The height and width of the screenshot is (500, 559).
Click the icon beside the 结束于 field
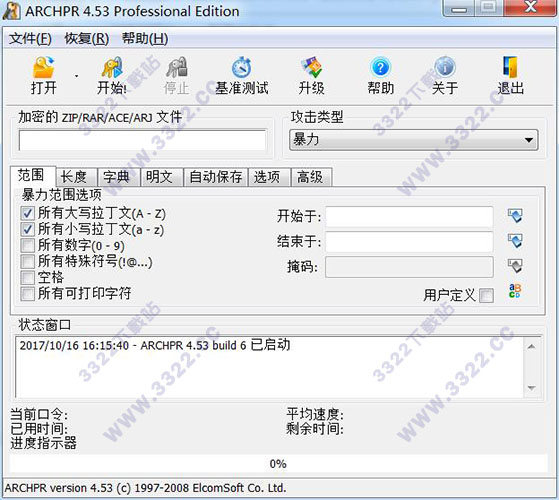515,241
